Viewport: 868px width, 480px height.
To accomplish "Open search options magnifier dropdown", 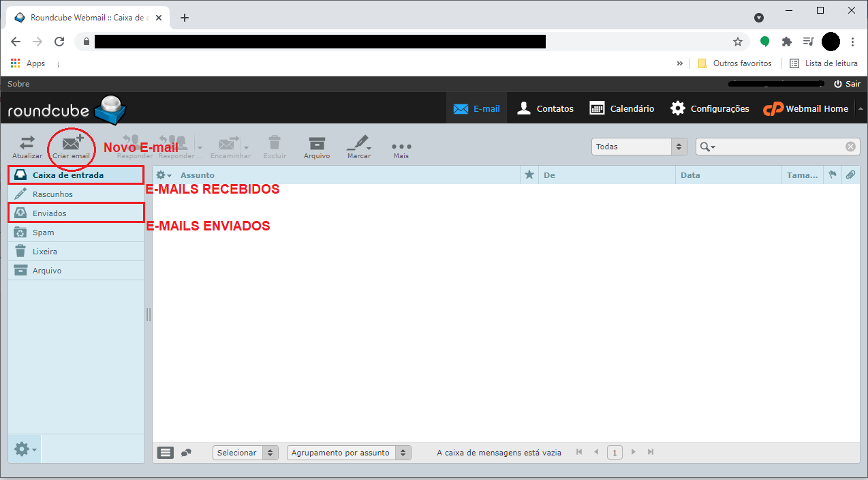I will (x=708, y=147).
